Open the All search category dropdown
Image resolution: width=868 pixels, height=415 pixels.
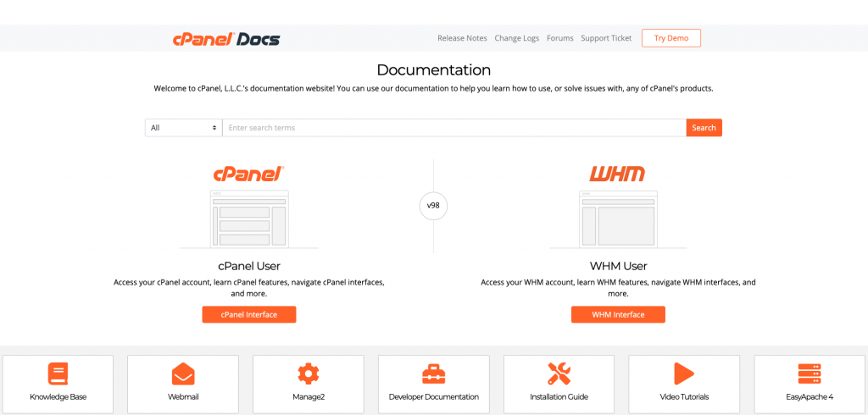pos(184,128)
